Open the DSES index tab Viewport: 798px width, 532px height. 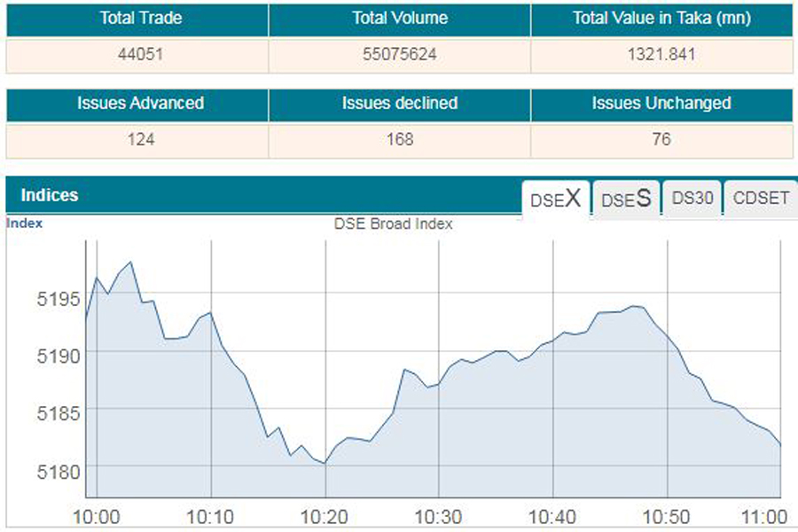[626, 199]
